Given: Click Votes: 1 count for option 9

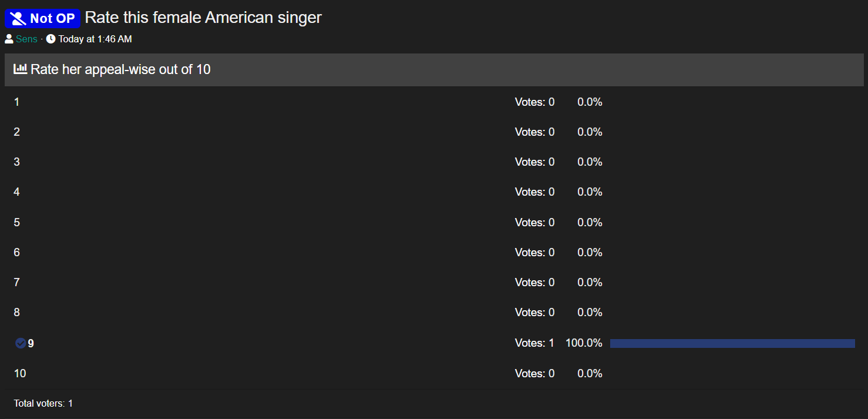Looking at the screenshot, I should tap(534, 343).
